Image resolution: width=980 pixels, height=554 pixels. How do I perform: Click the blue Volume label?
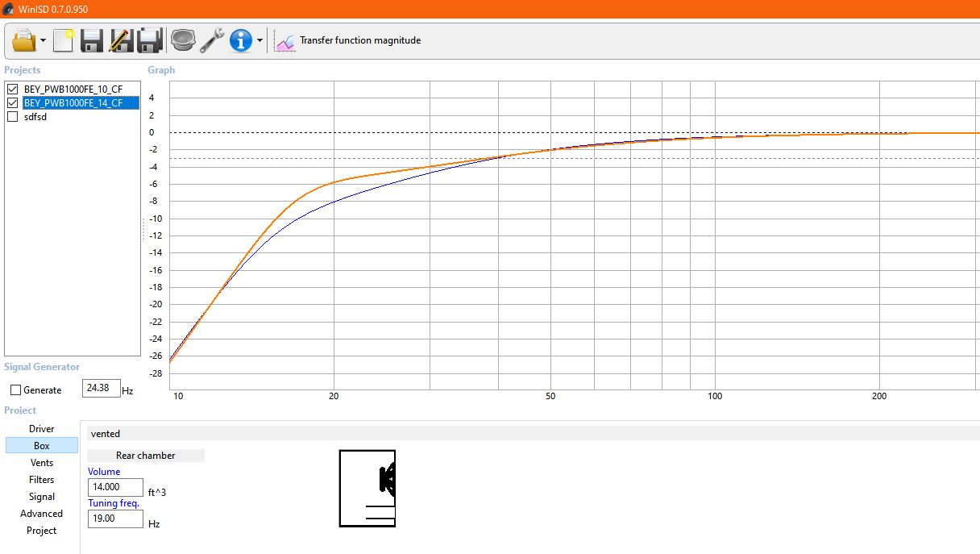click(104, 472)
